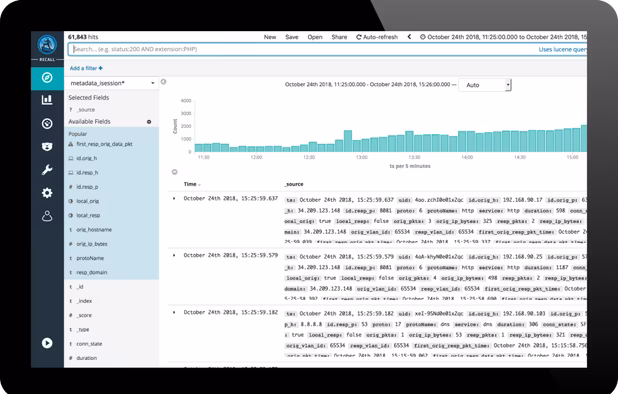This screenshot has height=394, width=618.
Task: Click the plus icon next to Add a filter
Action: tap(101, 68)
